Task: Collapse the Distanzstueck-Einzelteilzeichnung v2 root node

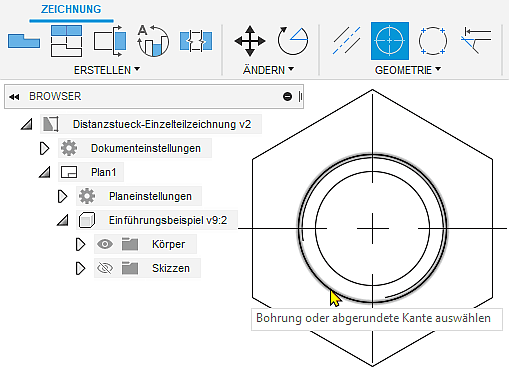Action: (x=27, y=124)
